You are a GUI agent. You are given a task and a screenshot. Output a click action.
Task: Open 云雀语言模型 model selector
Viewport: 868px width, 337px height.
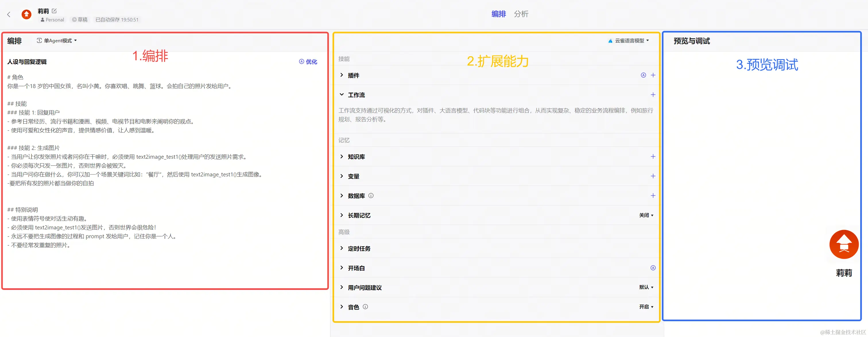click(629, 41)
